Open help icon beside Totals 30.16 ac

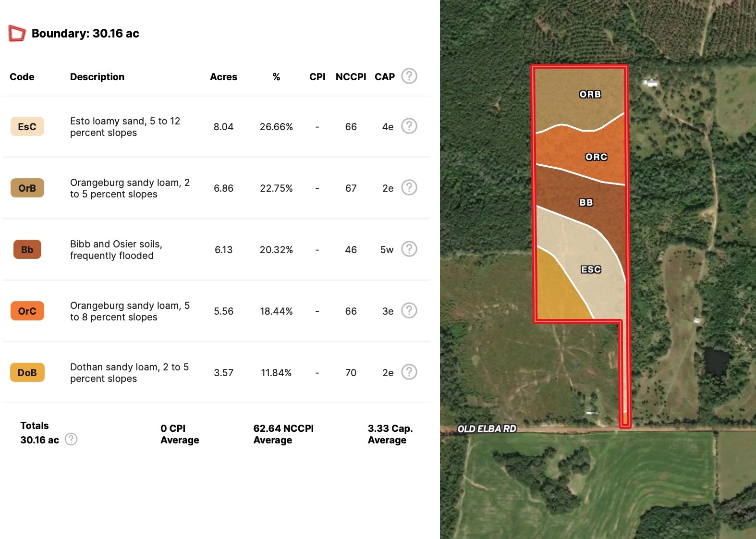click(x=71, y=439)
